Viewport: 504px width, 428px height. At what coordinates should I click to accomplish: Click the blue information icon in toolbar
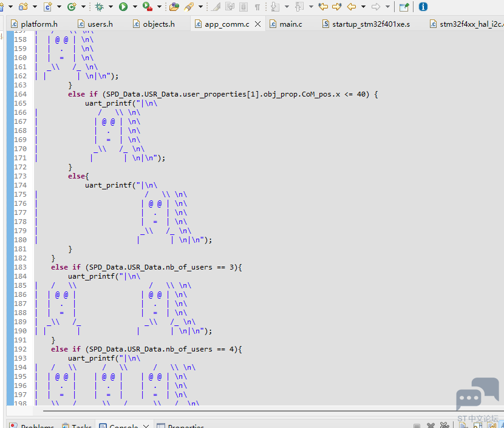[423, 7]
